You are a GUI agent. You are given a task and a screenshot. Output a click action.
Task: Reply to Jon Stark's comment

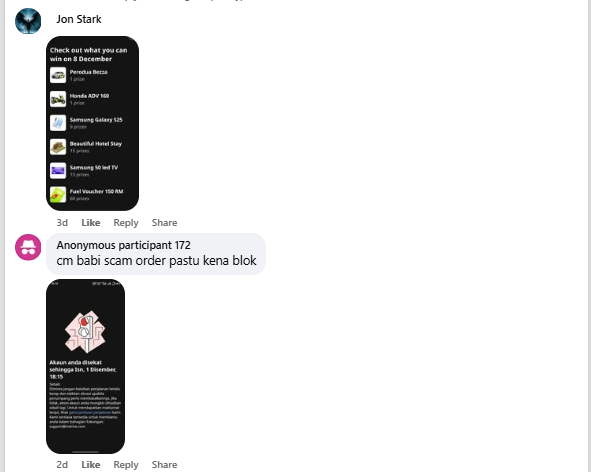[126, 223]
